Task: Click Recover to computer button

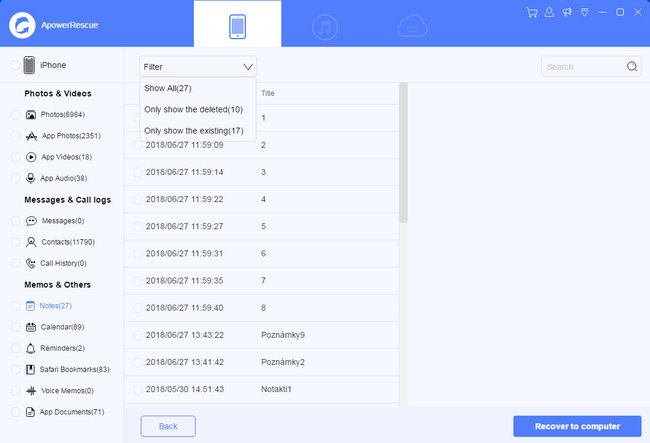Action: click(577, 426)
